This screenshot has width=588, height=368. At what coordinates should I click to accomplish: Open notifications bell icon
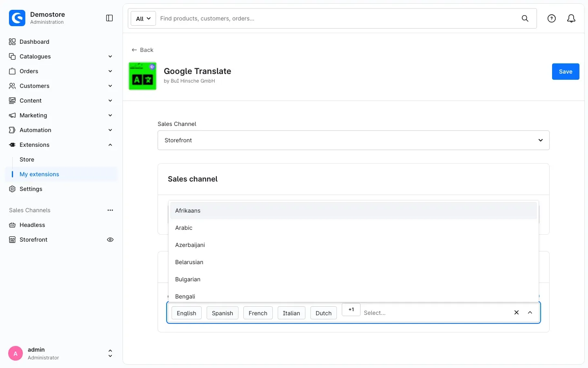tap(571, 18)
